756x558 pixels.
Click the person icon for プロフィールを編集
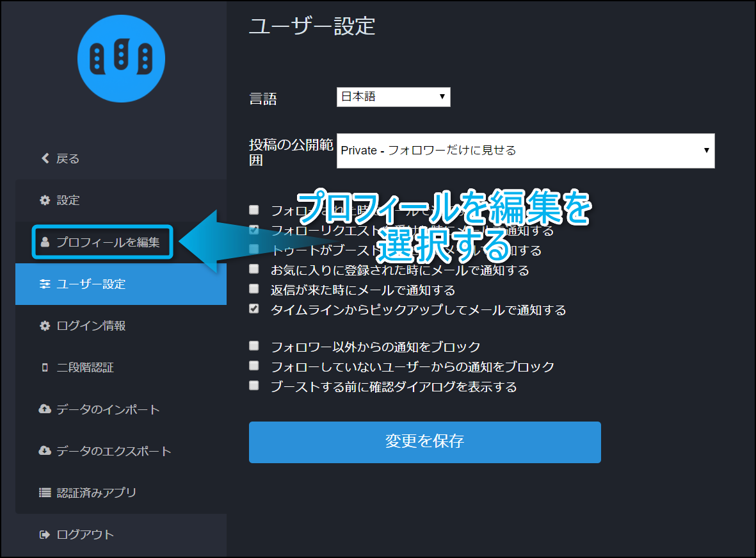click(x=45, y=242)
